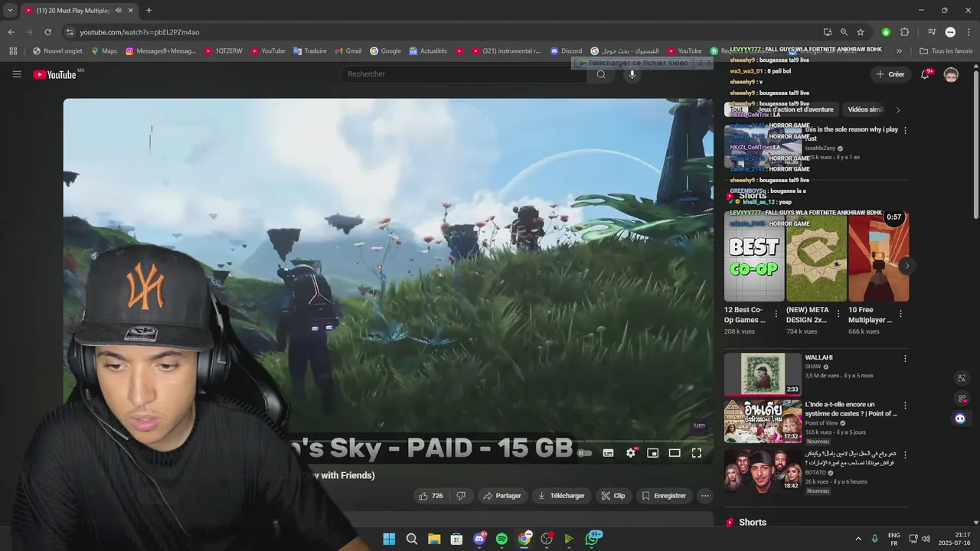Open the Nouvel onglet bookmark
The image size is (980, 551).
pyautogui.click(x=57, y=51)
